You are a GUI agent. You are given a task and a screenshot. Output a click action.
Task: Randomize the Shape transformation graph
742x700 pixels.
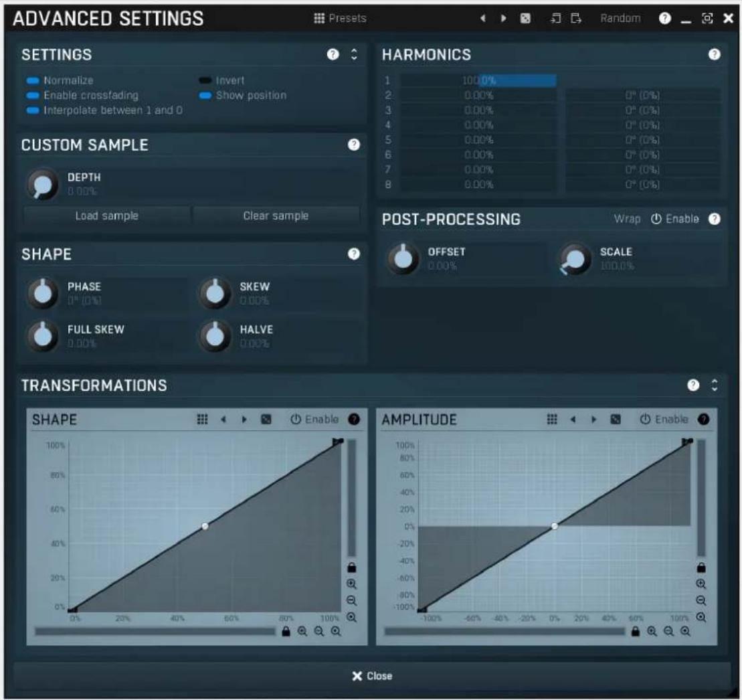266,419
